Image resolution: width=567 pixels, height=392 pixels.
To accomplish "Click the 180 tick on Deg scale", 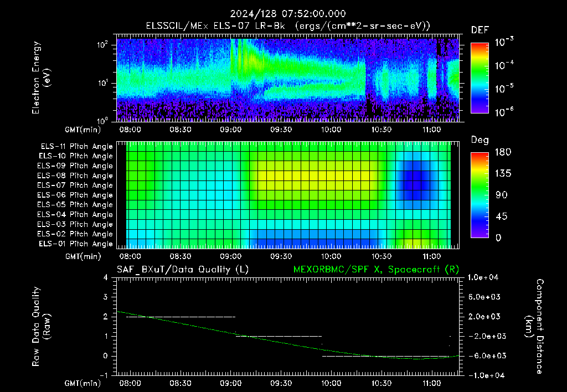I will coord(503,152).
